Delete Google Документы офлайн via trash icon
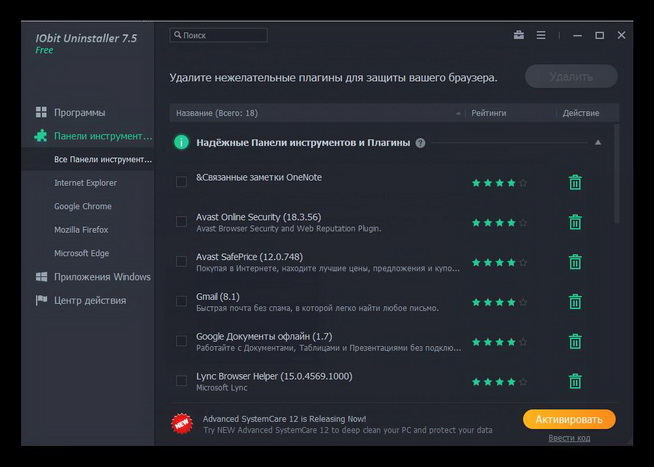Screen dimensions: 654x467 pos(575,341)
